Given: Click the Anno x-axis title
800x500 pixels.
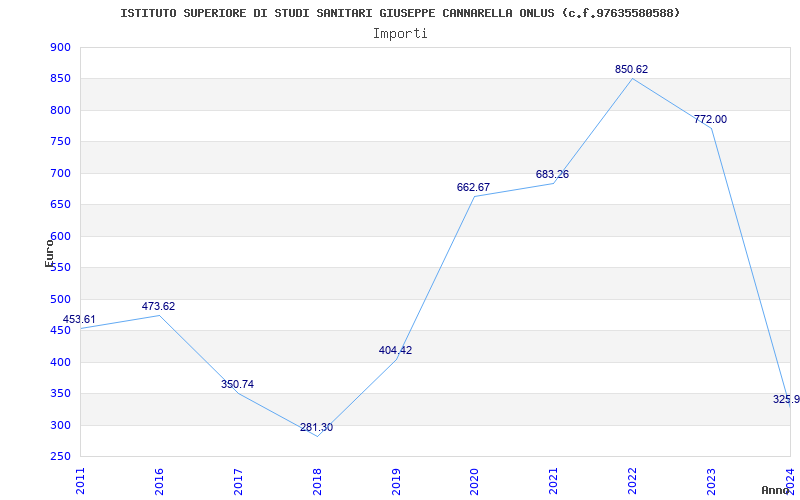Looking at the screenshot, I should [x=775, y=490].
